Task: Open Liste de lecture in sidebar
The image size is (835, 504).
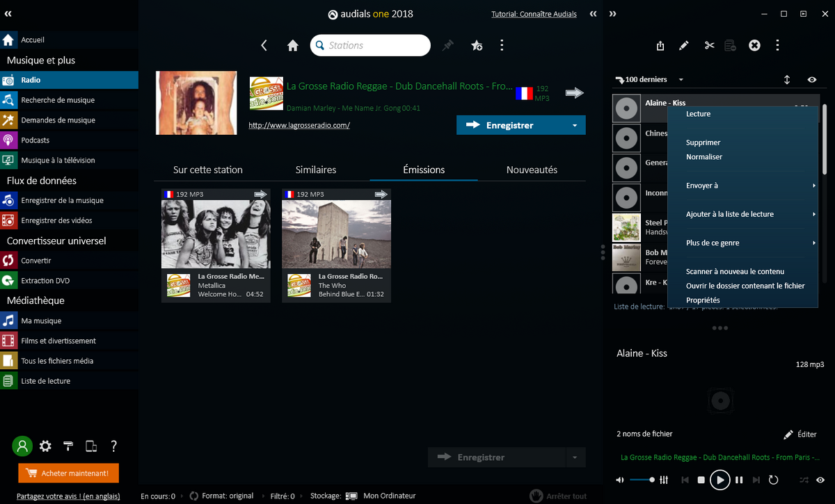Action: [69, 381]
